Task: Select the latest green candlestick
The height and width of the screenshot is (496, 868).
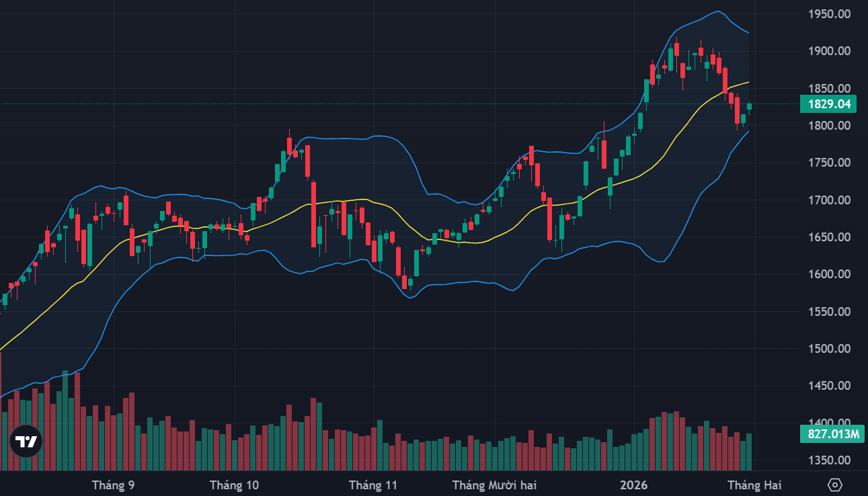Action: 749,106
